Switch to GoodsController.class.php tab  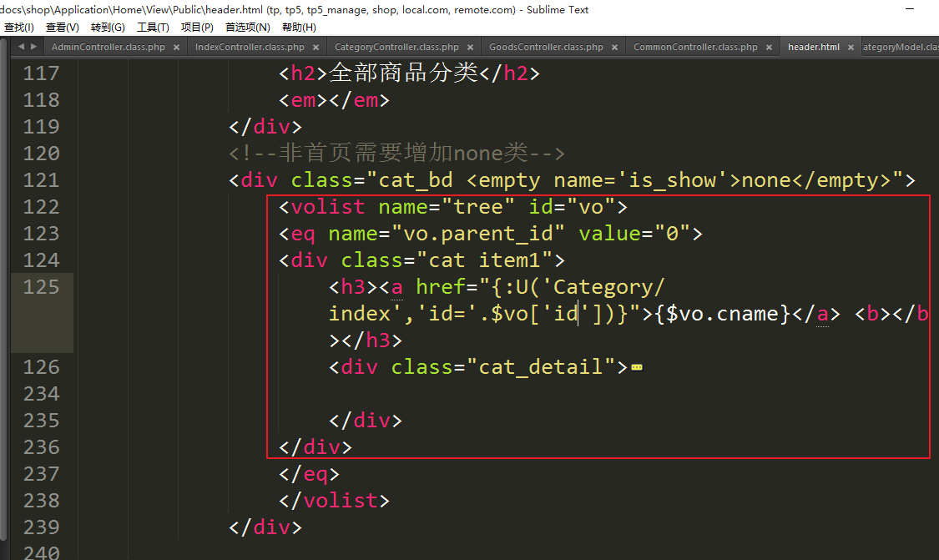546,47
